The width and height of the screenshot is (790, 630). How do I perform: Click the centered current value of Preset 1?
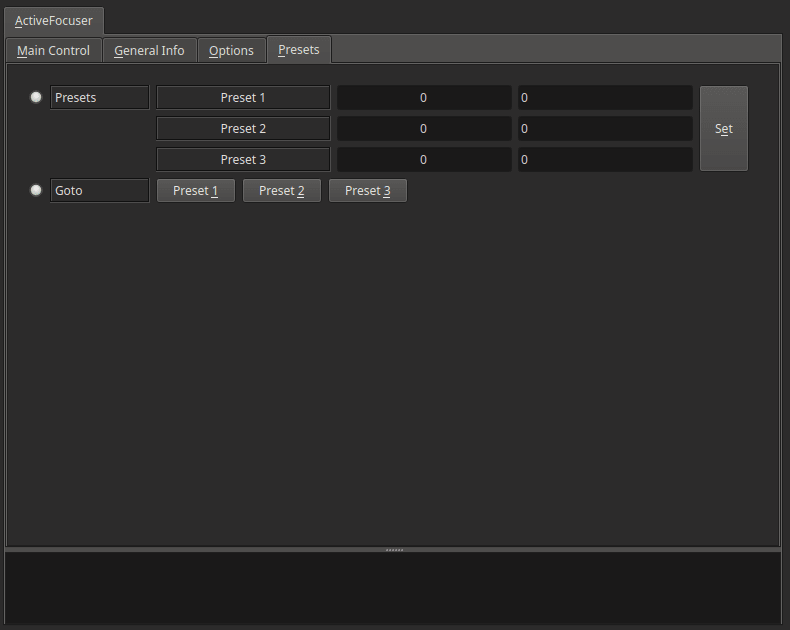424,98
